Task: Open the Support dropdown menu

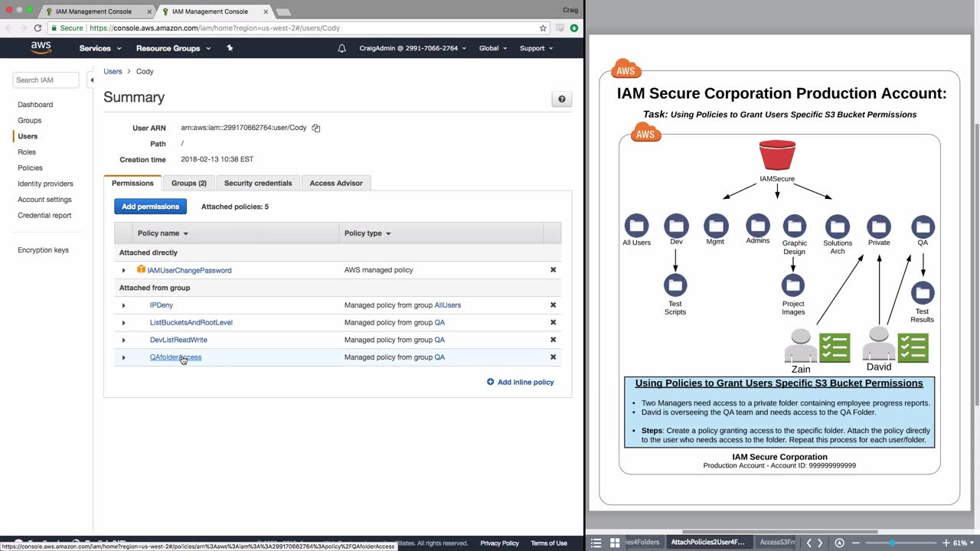Action: 537,48
